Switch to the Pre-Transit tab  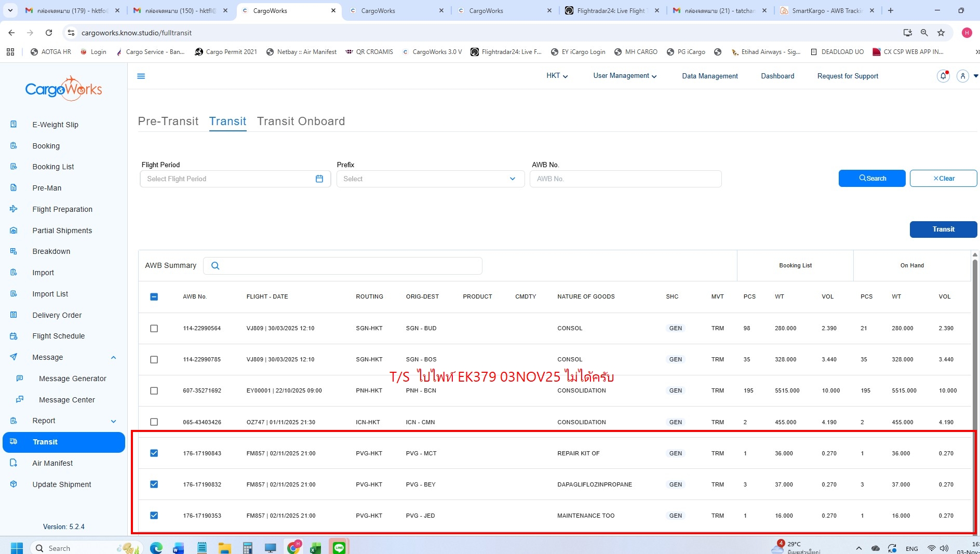[168, 121]
